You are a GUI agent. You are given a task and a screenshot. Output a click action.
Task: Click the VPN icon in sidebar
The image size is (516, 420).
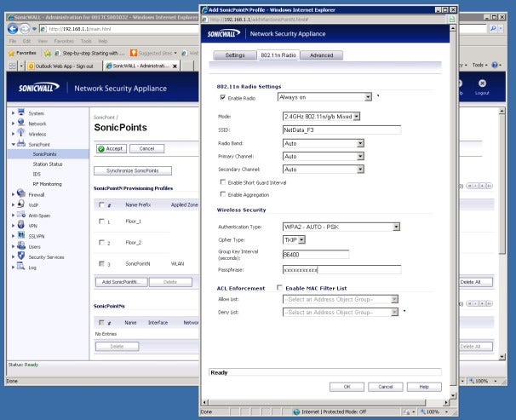[21, 225]
